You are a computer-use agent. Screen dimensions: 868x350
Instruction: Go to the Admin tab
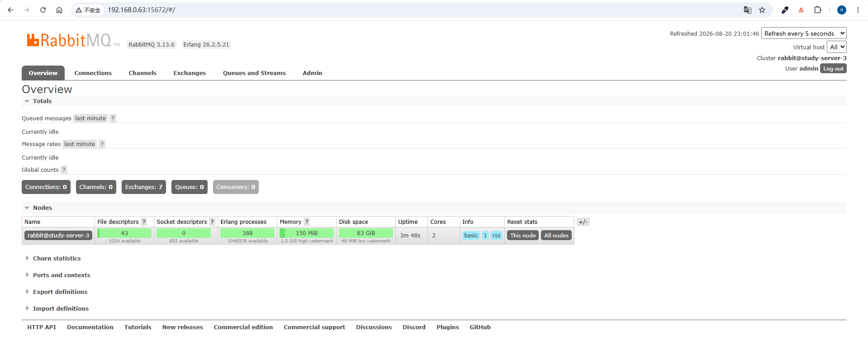pyautogui.click(x=313, y=73)
